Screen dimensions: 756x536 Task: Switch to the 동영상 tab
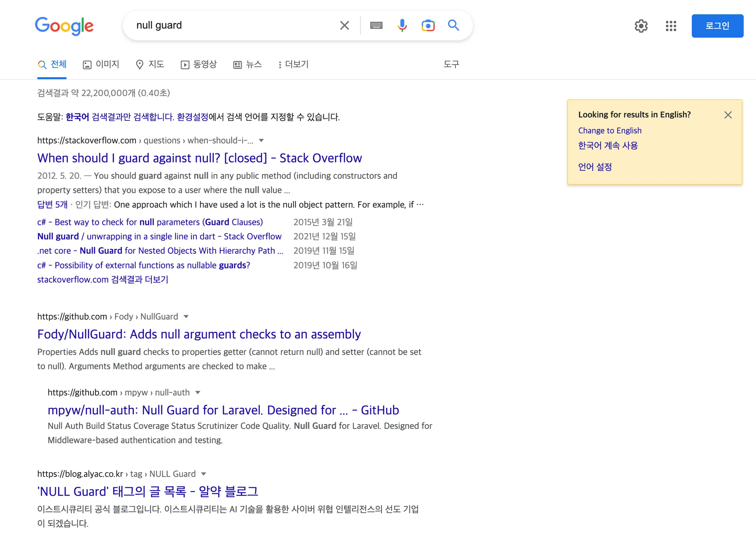pyautogui.click(x=199, y=65)
